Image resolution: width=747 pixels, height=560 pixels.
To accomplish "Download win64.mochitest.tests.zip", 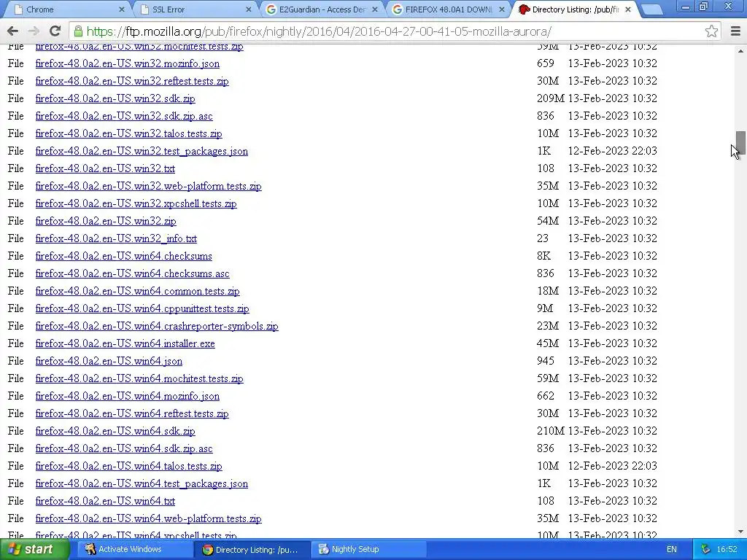I will pyautogui.click(x=139, y=378).
